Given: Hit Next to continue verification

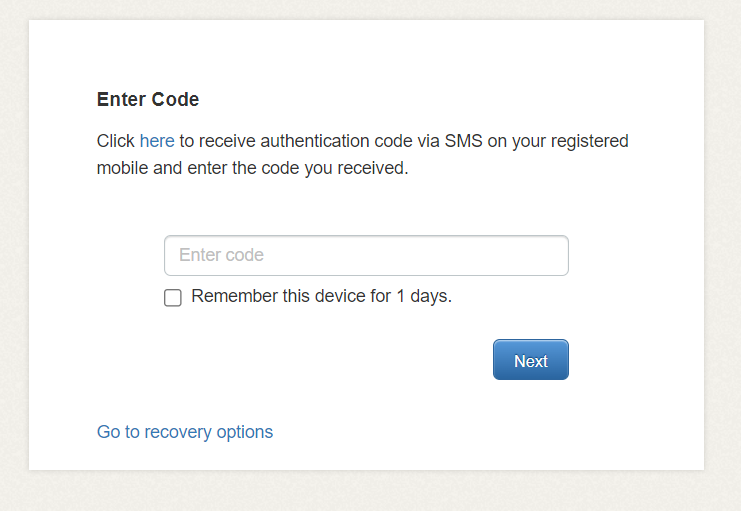Looking at the screenshot, I should point(530,361).
